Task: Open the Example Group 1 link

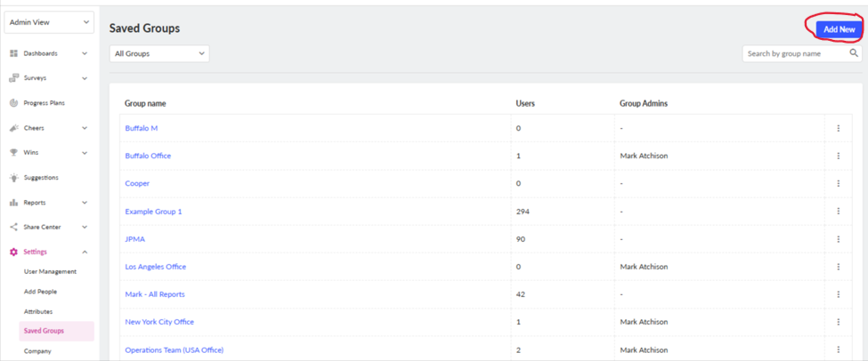Action: [153, 212]
